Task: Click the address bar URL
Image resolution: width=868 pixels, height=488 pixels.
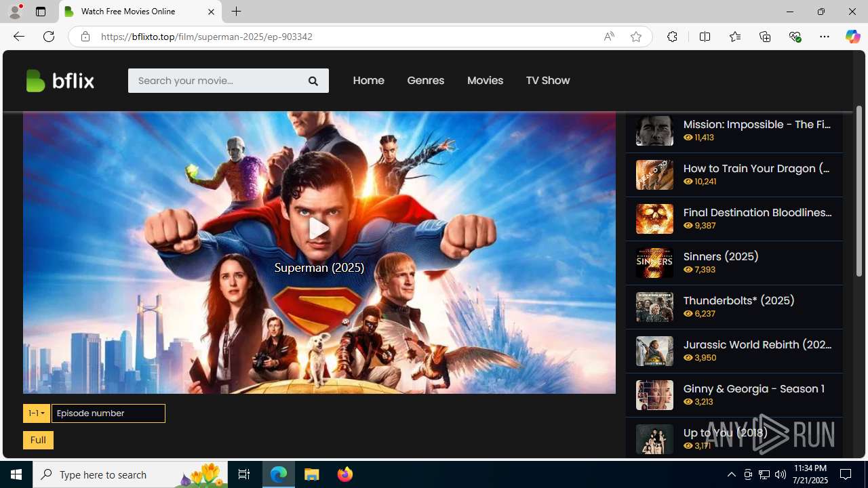Action: point(207,37)
